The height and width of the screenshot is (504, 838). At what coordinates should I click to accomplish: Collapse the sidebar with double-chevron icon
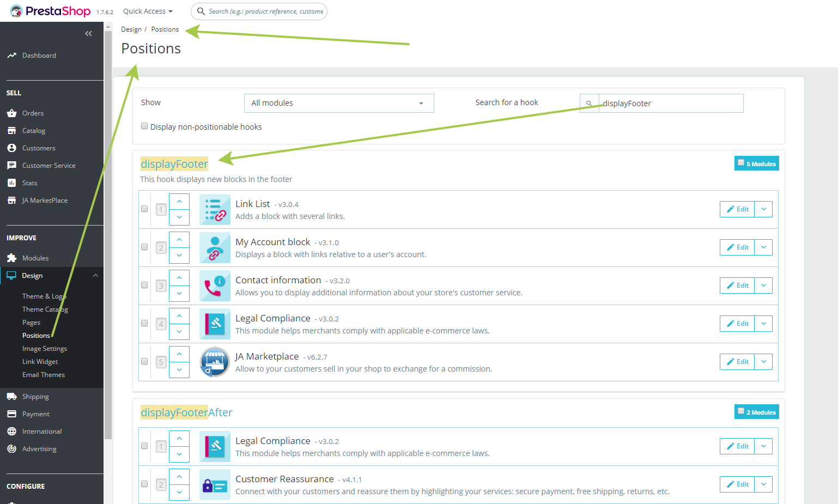point(88,34)
